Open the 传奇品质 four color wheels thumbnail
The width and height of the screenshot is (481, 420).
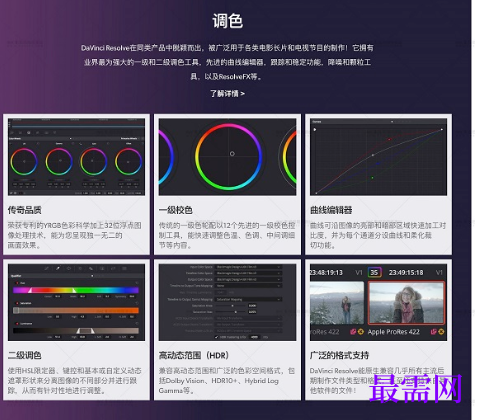[x=76, y=157]
